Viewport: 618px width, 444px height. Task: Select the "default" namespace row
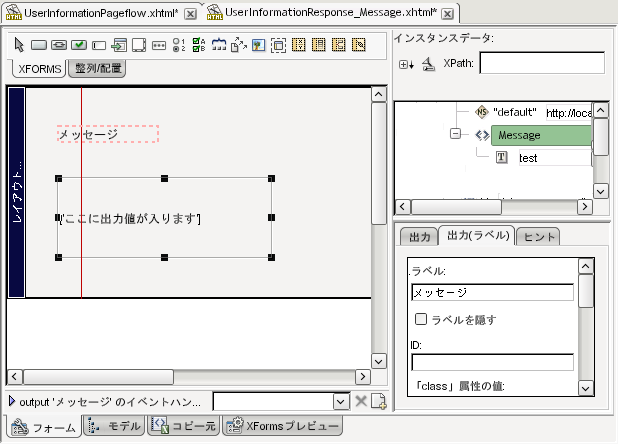tap(515, 112)
